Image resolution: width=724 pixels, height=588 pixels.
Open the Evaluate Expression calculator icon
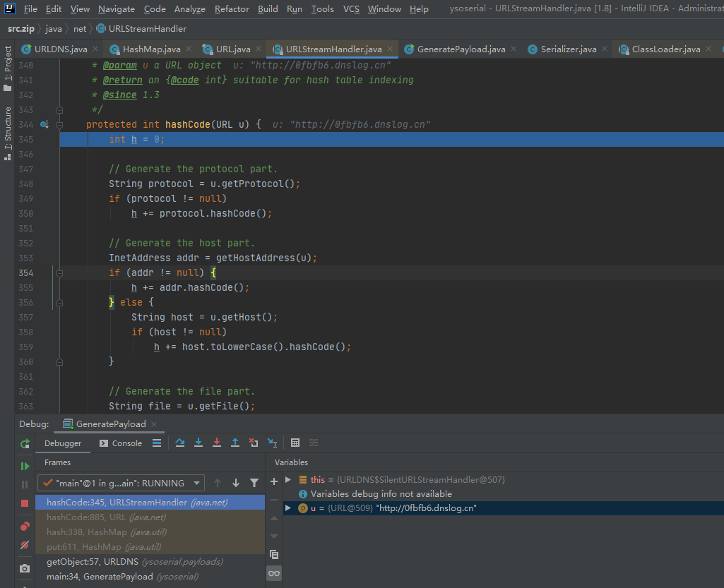[295, 443]
